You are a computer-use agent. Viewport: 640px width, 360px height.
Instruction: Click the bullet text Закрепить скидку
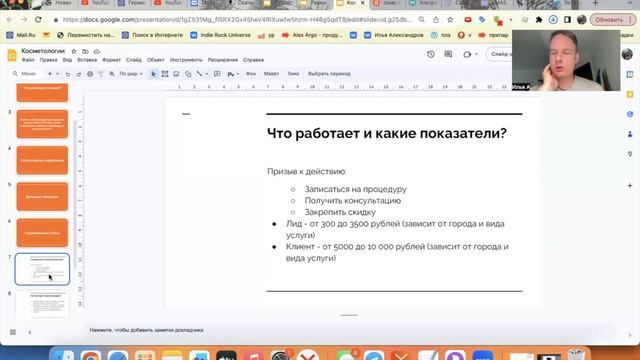pyautogui.click(x=340, y=212)
